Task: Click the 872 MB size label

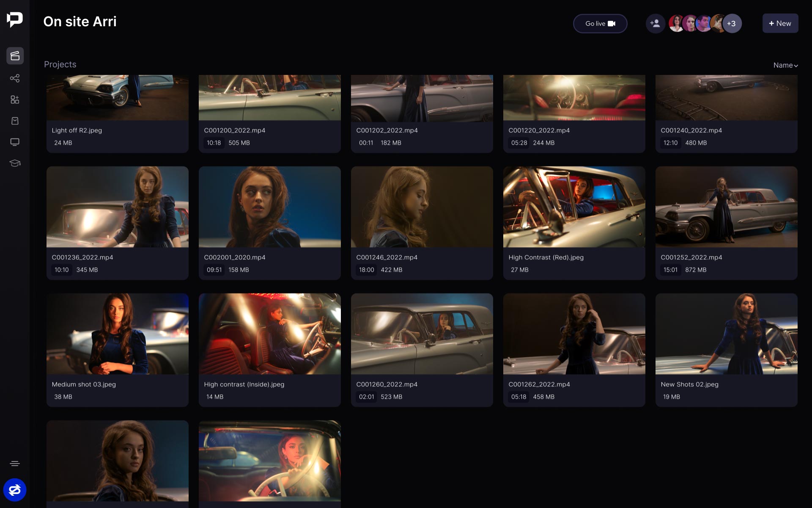Action: tap(696, 270)
